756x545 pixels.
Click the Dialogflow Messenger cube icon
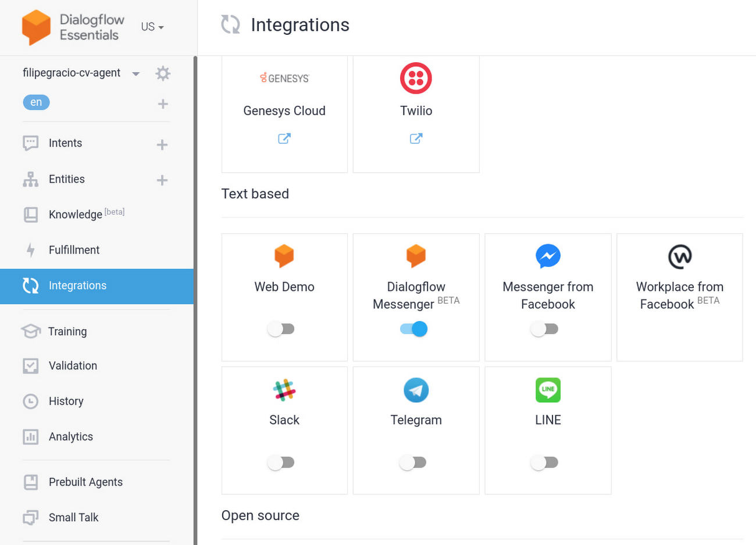[416, 256]
